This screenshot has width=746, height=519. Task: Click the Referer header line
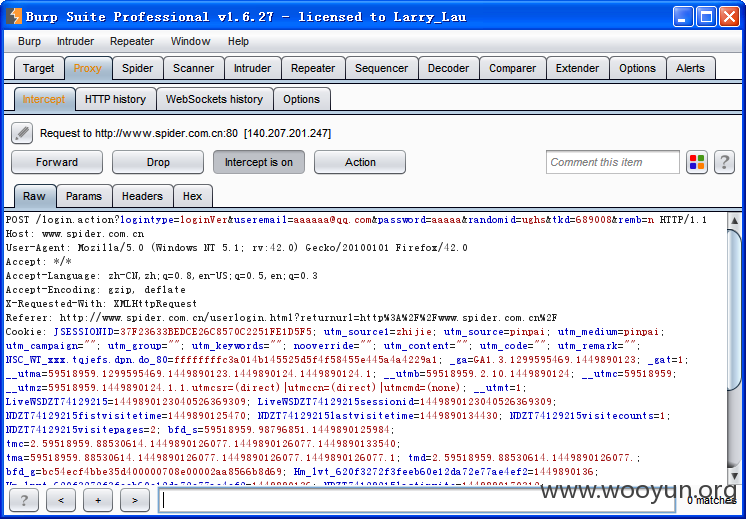point(281,318)
